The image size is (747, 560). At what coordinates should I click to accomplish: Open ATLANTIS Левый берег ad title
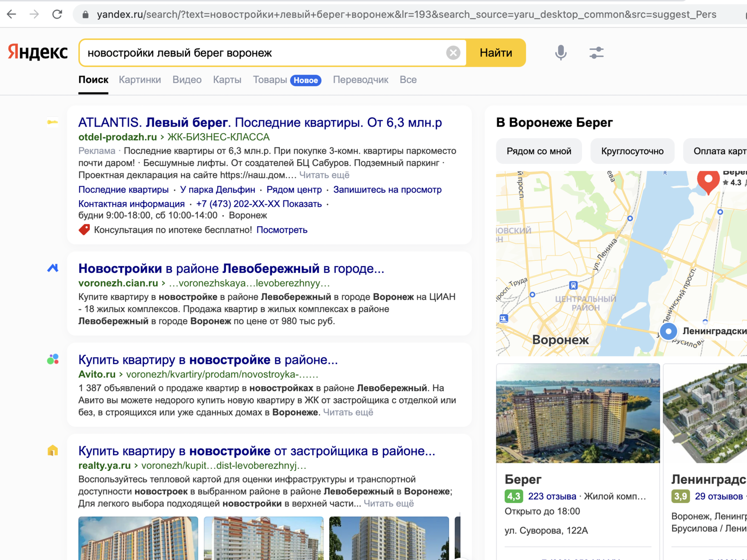[260, 123]
